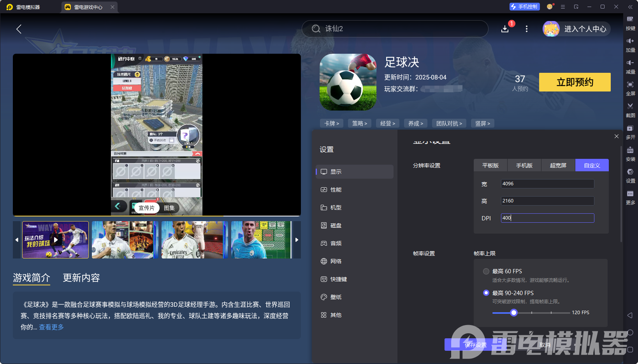Expand the 策略 category tag
The width and height of the screenshot is (638, 364).
[359, 123]
